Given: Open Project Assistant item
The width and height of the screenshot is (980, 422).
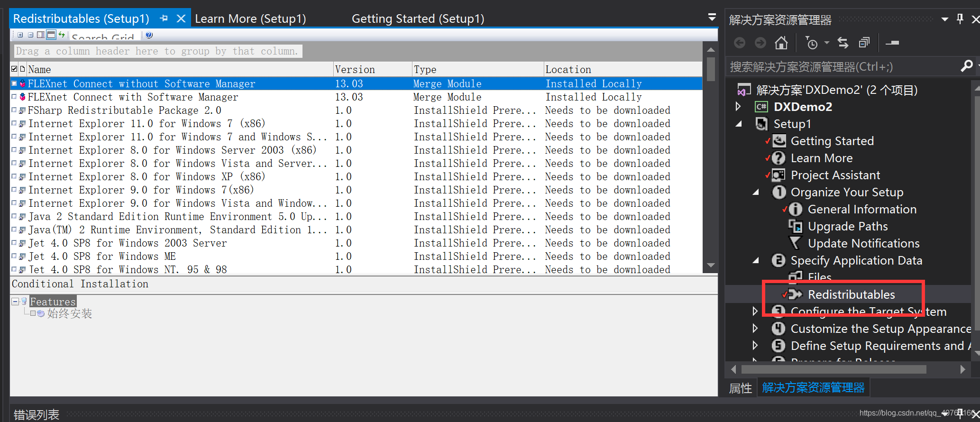Looking at the screenshot, I should click(835, 175).
